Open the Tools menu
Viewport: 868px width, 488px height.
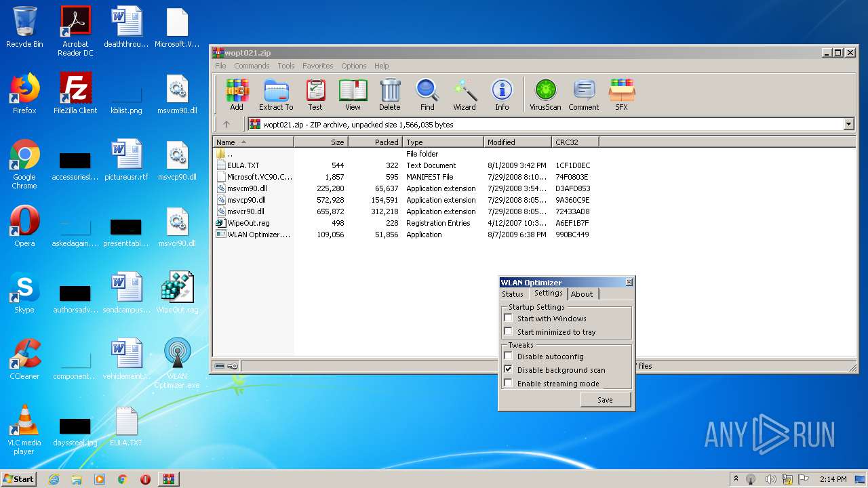click(286, 66)
